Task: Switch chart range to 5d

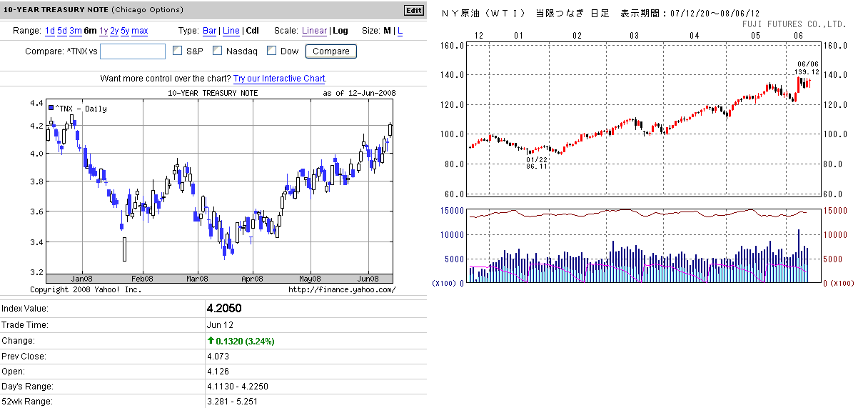Action: (62, 31)
